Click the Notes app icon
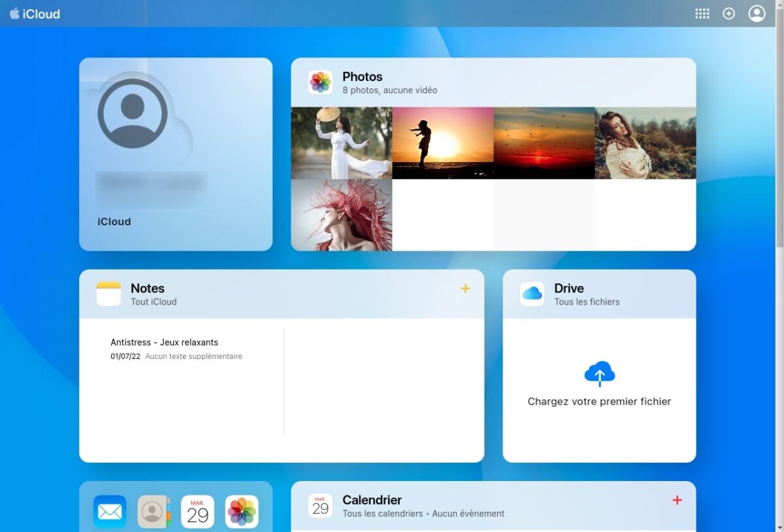Screen dimensions: 784x532 [x=109, y=294]
